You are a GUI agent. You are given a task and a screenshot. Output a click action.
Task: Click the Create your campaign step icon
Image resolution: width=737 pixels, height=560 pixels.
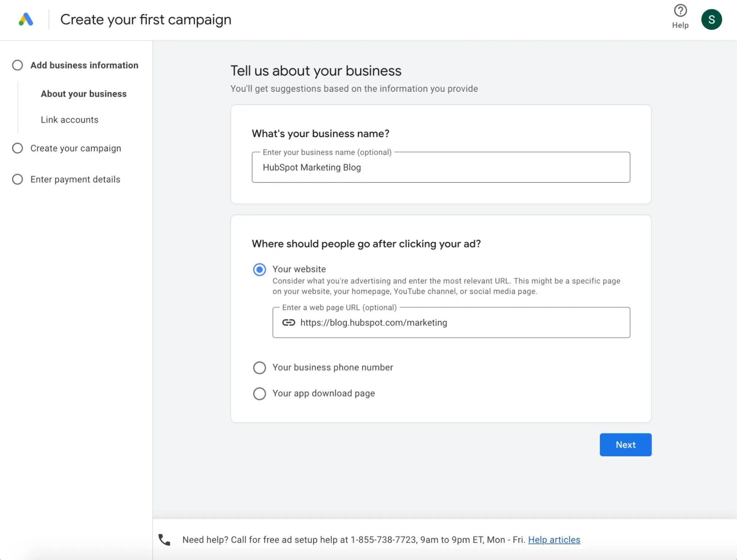coord(17,147)
